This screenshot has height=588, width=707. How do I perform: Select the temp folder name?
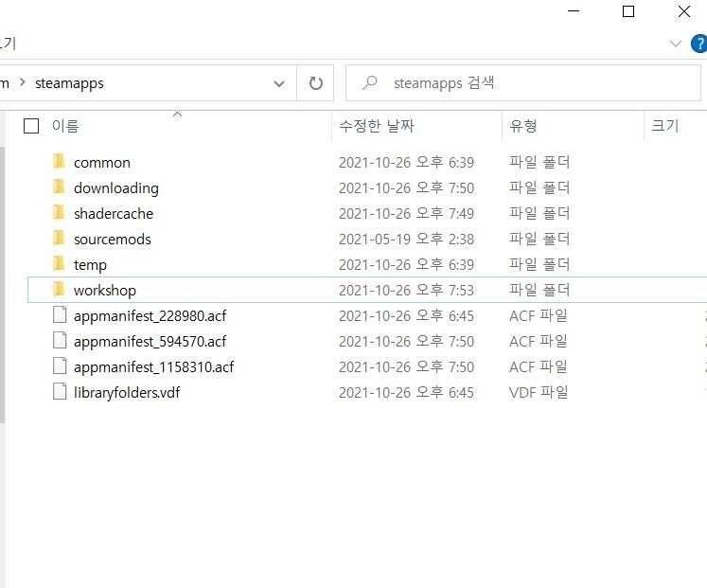(90, 265)
